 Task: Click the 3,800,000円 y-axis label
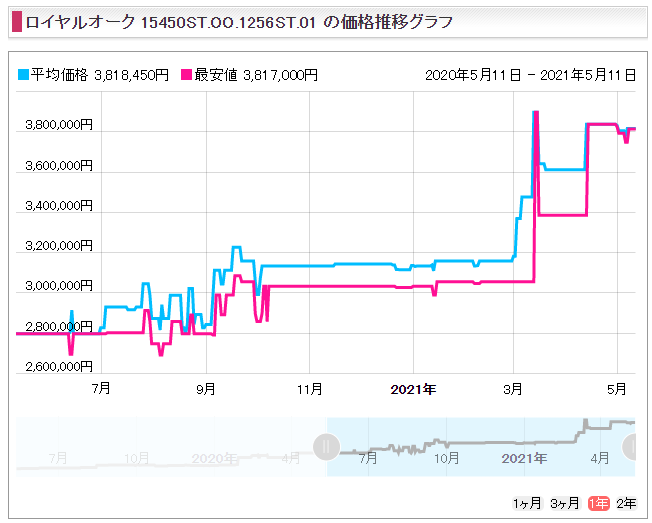tap(59, 124)
